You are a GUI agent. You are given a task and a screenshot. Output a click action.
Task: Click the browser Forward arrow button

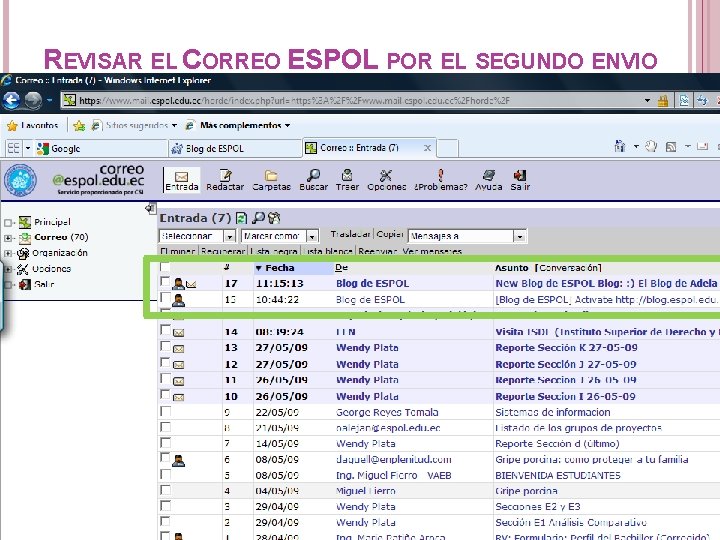(33, 100)
